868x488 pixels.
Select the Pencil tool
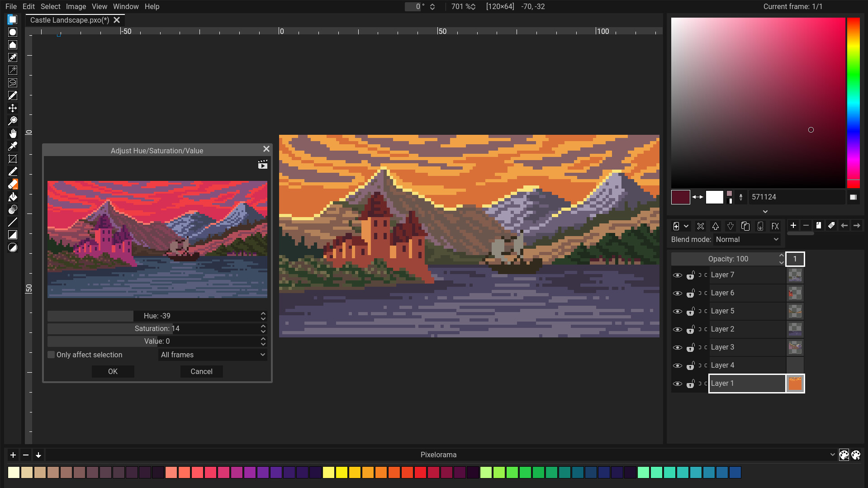(13, 171)
